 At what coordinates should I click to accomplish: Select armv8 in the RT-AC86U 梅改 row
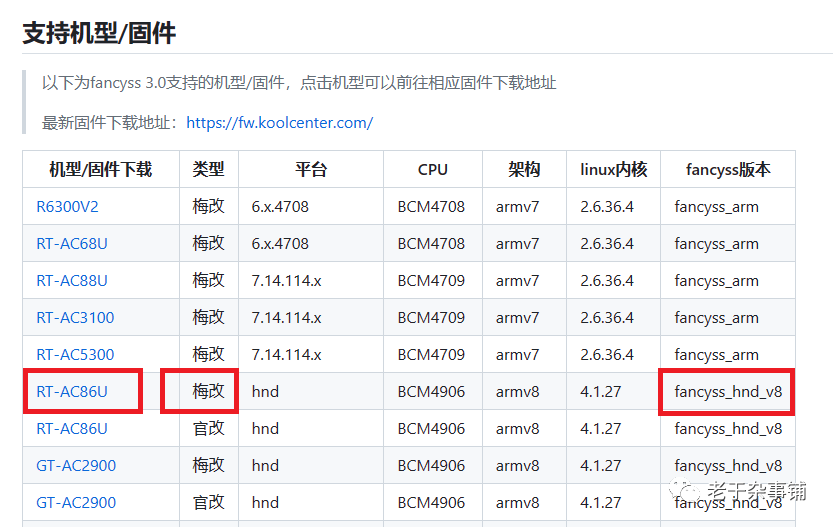point(517,392)
